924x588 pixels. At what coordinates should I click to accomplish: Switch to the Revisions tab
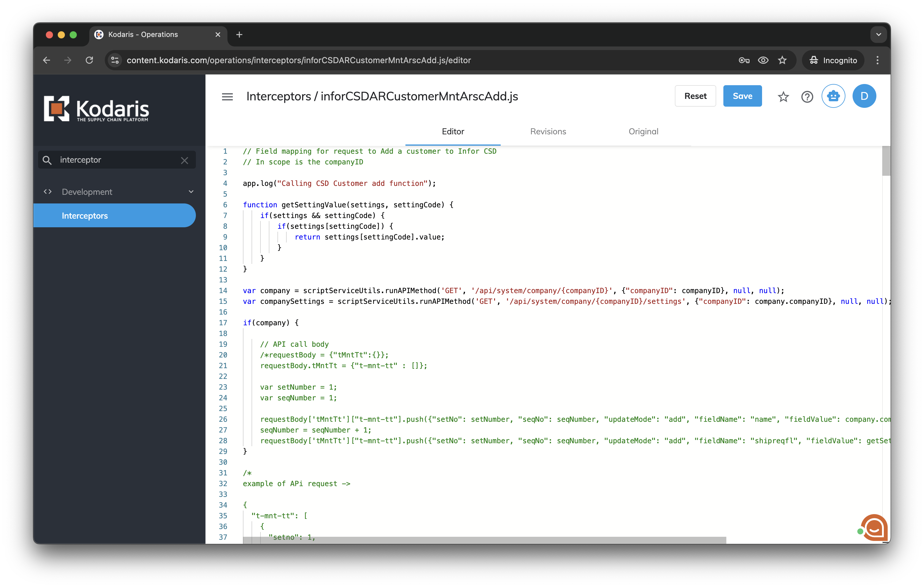tap(548, 131)
